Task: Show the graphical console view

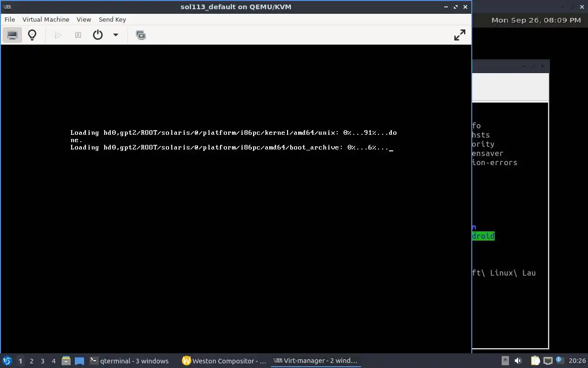Action: point(12,35)
